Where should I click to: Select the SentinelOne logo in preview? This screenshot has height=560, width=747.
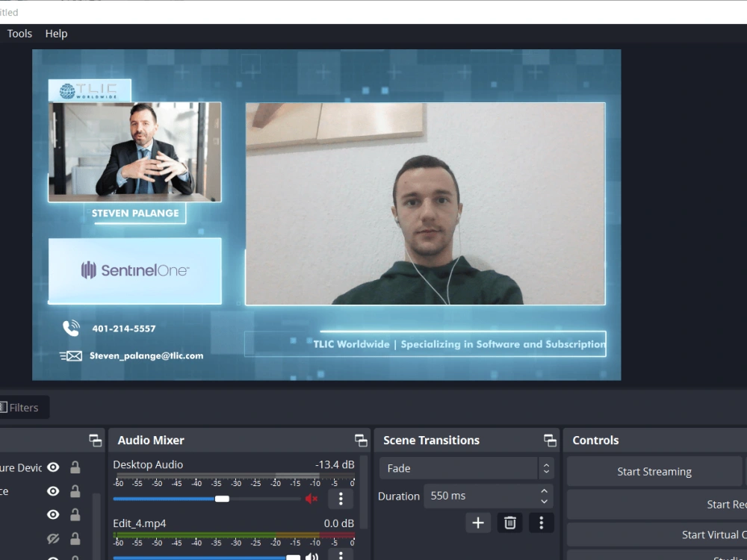(134, 271)
